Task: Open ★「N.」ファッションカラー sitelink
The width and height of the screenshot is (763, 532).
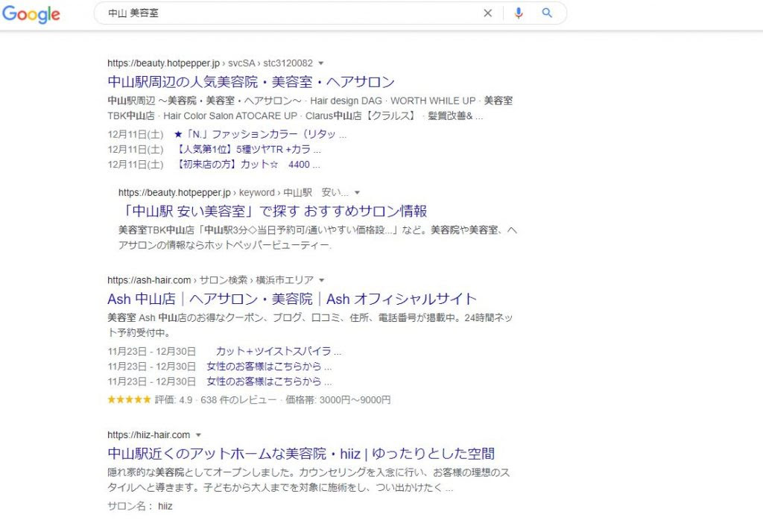Action: [260, 134]
